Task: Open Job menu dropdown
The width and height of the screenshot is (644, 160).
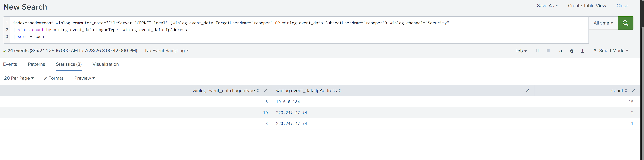Action: 521,51
